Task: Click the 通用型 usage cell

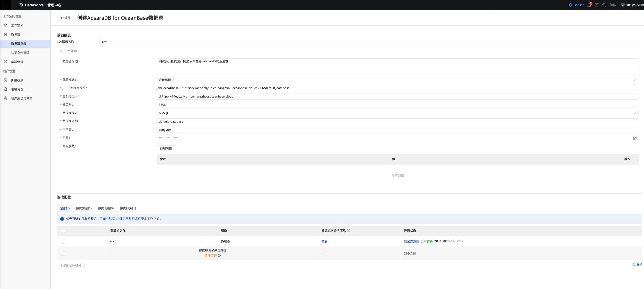Action: coord(268,241)
